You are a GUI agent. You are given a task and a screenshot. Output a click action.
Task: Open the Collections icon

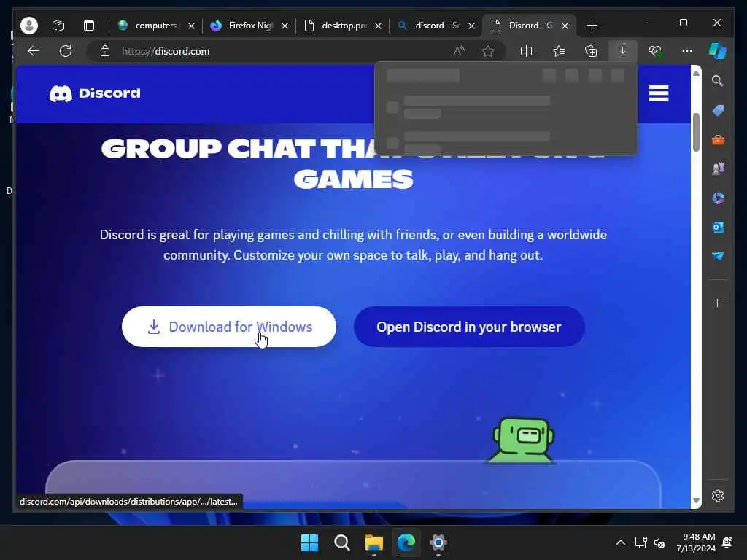pos(591,51)
